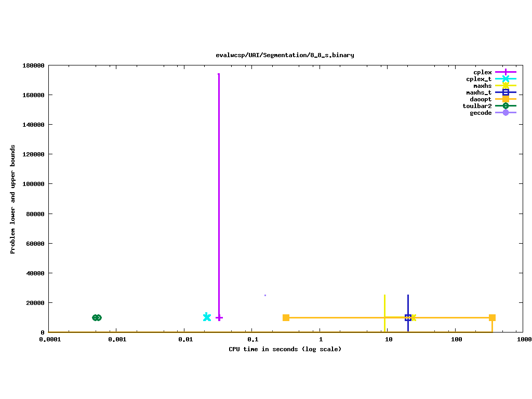This screenshot has height=399, width=532.
Task: Click the x-axis label CPU time in seconds
Action: 285,349
